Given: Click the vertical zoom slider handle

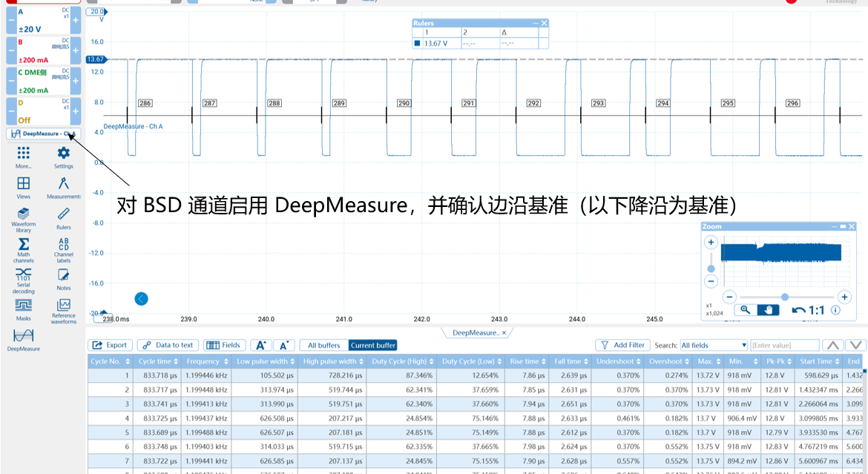Looking at the screenshot, I should 711,269.
